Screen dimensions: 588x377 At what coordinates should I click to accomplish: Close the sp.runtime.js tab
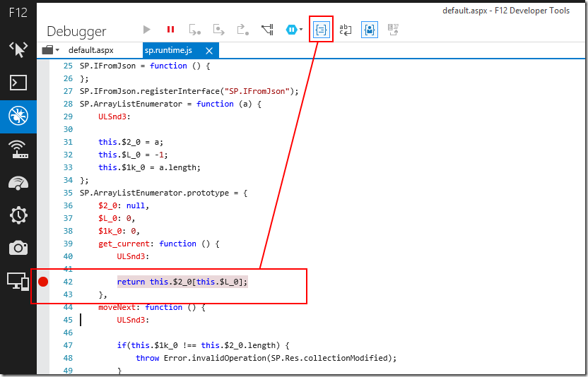pos(208,50)
